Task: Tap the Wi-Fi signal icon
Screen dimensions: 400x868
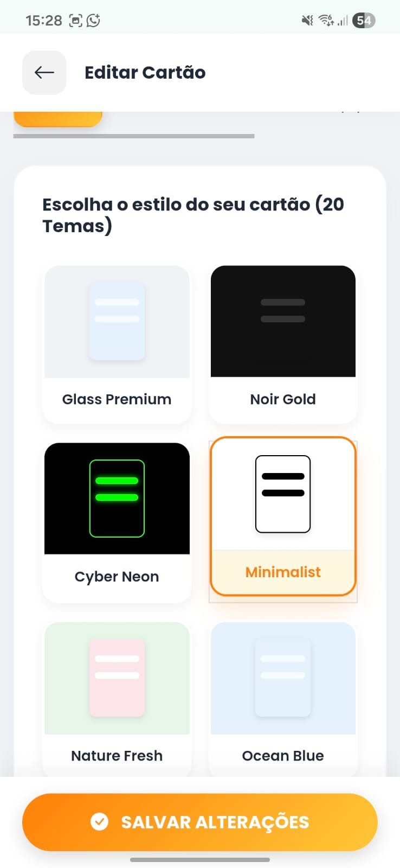Action: pos(326,21)
